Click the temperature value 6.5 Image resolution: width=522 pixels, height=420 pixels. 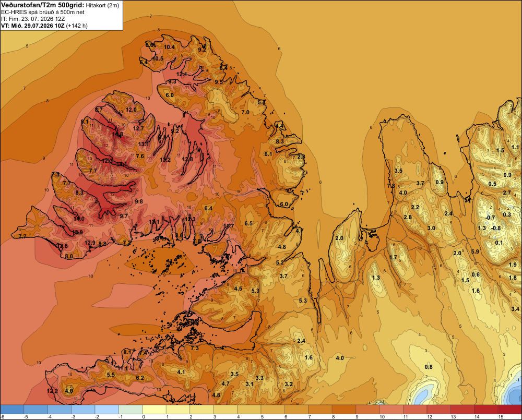pyautogui.click(x=248, y=223)
